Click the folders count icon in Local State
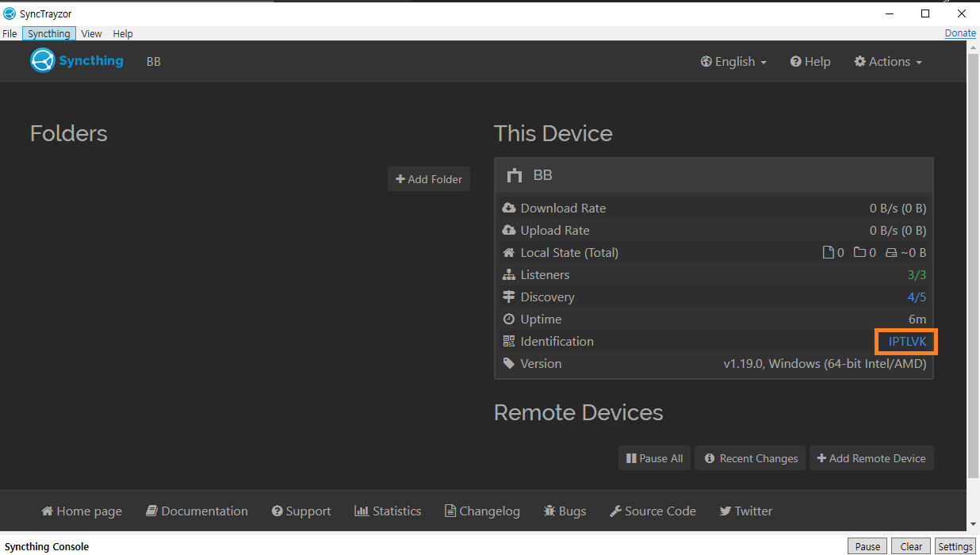The image size is (980, 555). pos(859,252)
